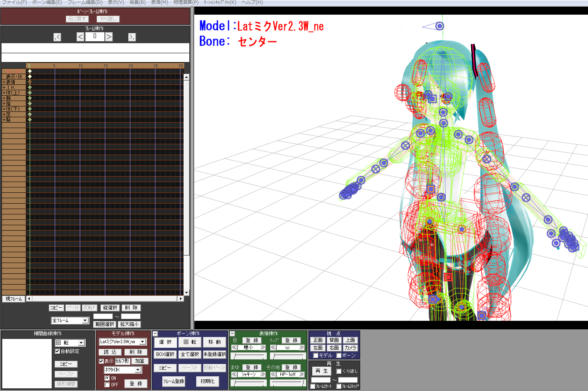
Task: Click the 拡大縮小 button
Action: pos(129,324)
